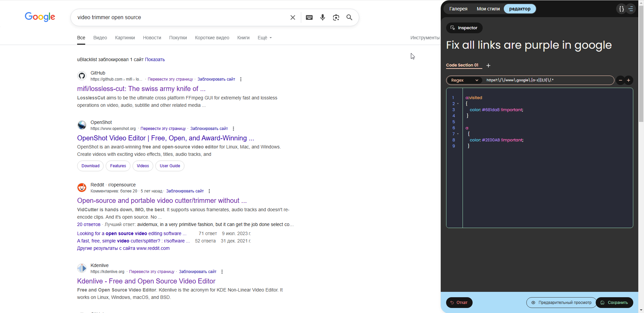Viewport: 644px width, 313px height.
Task: Open the curly braces code icon
Action: (x=621, y=9)
